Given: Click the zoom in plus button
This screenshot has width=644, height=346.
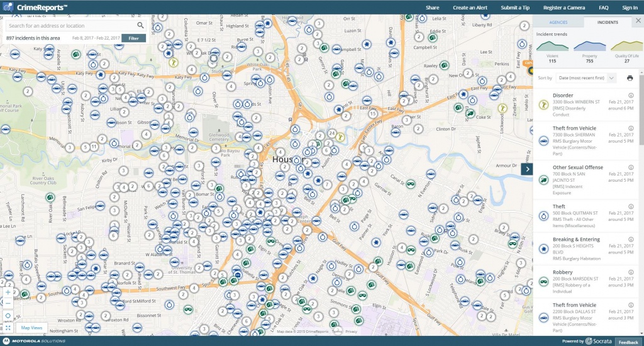Looking at the screenshot, I should [x=8, y=293].
